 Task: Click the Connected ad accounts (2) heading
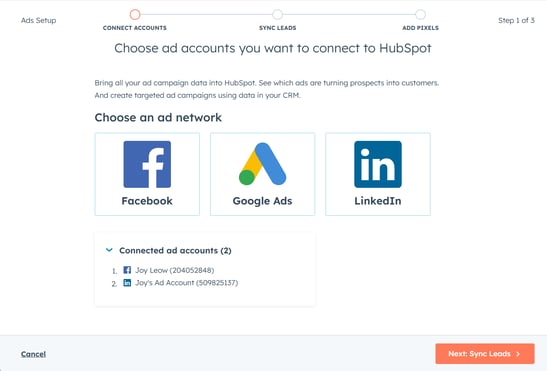pos(175,250)
